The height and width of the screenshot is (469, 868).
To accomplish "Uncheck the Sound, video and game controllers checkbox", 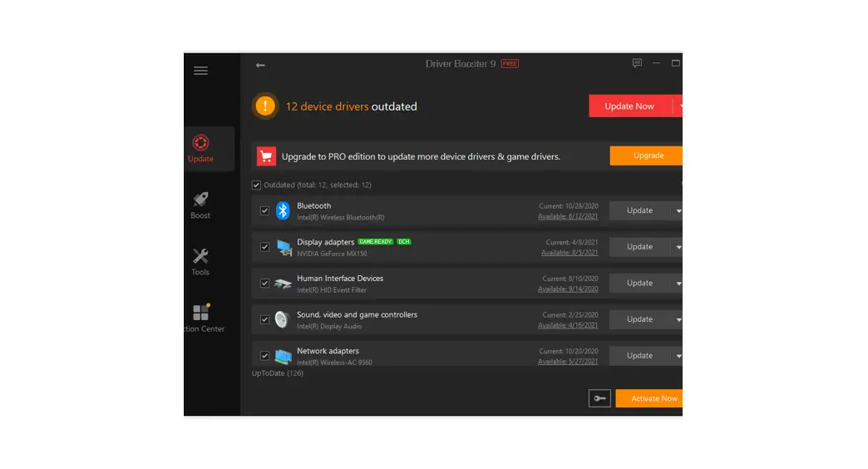I will tap(264, 319).
